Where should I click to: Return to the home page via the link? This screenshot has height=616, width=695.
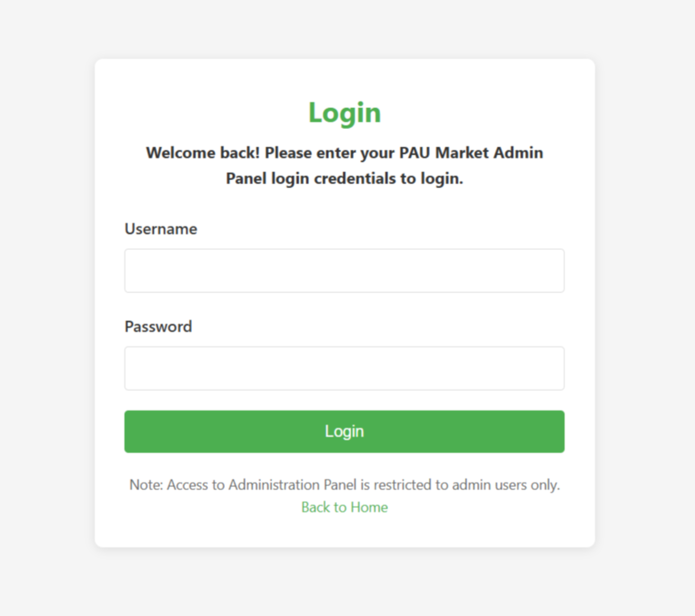pos(344,507)
